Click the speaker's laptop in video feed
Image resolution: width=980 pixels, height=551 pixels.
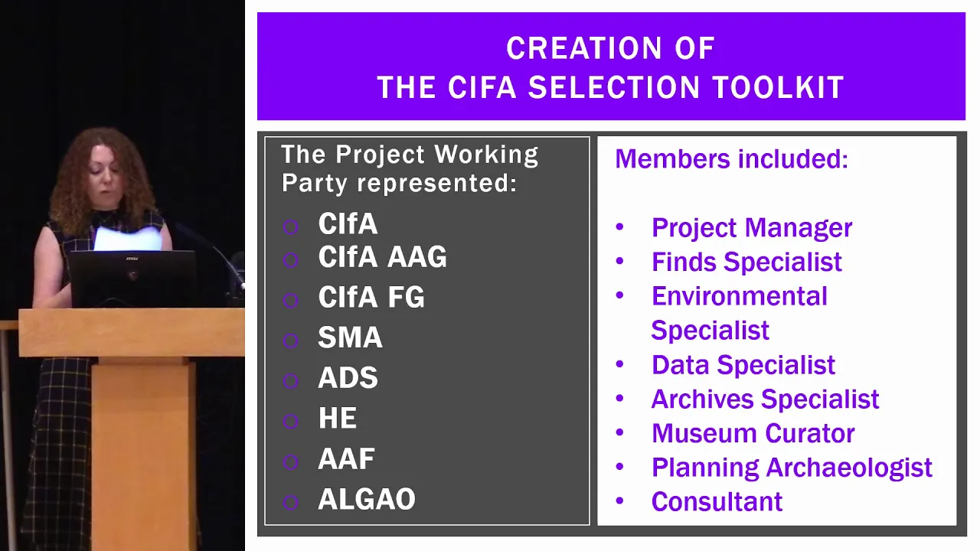point(132,279)
